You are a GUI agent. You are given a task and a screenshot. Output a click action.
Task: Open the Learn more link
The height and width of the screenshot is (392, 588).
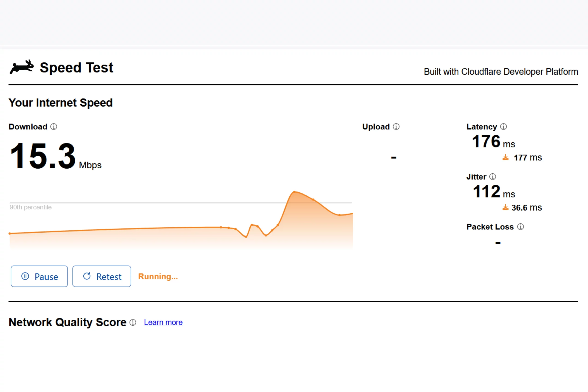163,322
